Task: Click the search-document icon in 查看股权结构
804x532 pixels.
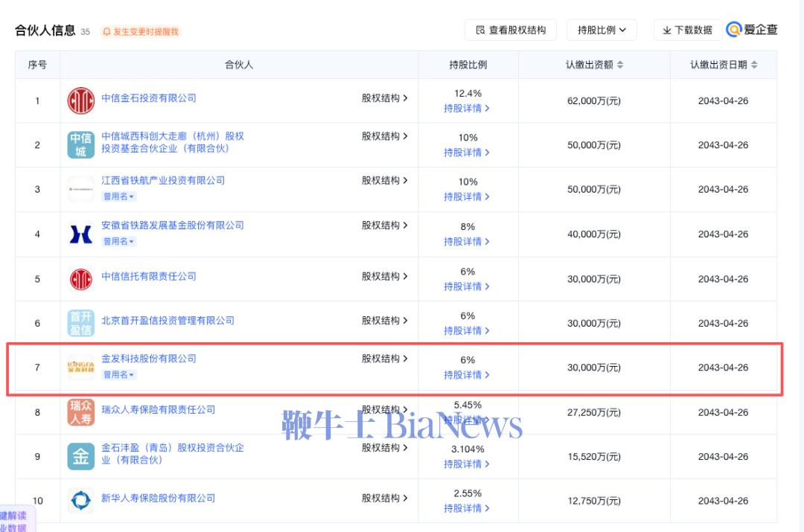Action: coord(480,31)
